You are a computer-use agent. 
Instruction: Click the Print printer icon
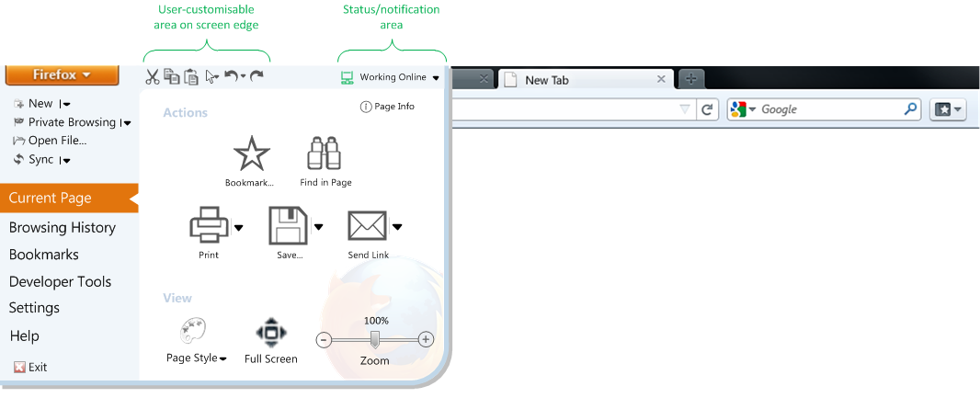click(x=209, y=225)
